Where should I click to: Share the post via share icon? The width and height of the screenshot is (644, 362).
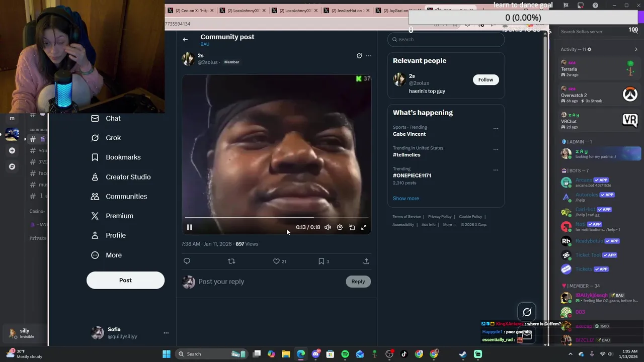(366, 261)
